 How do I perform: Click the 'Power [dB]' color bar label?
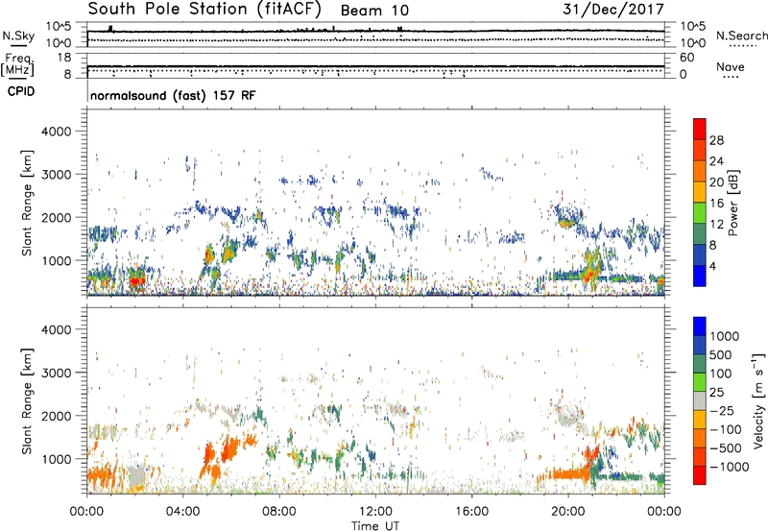[x=733, y=203]
